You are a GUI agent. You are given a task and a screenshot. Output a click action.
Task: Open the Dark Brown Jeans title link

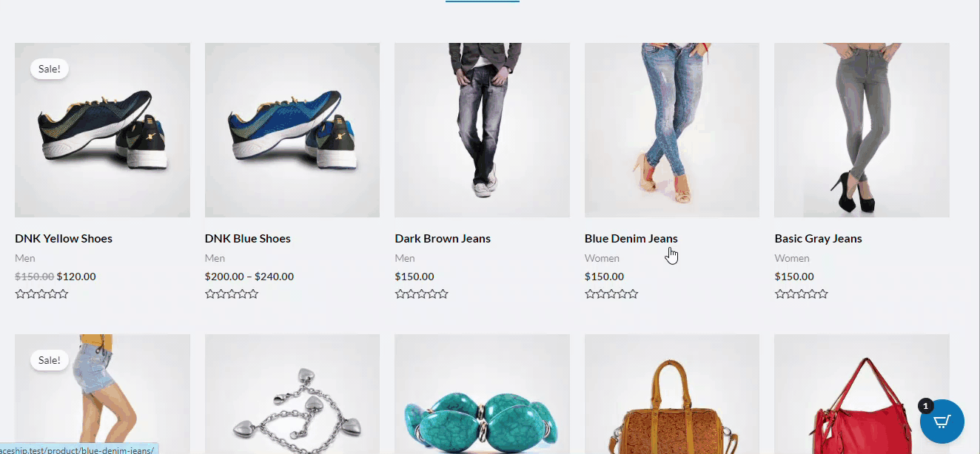point(443,239)
